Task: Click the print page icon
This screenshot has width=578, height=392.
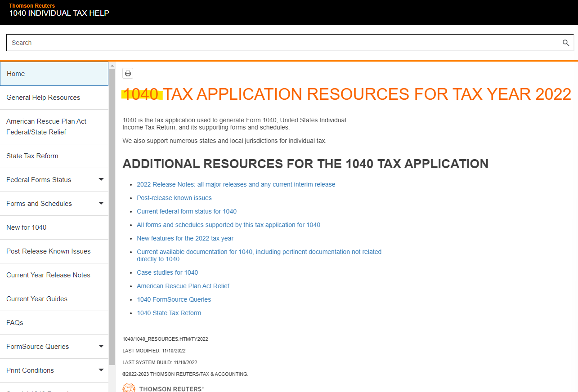Action: coord(128,74)
